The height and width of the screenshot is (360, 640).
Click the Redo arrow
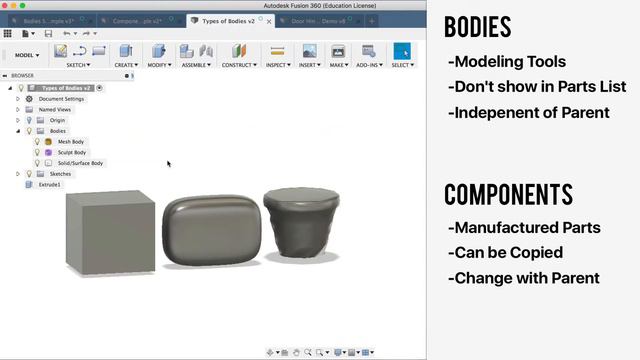point(86,33)
